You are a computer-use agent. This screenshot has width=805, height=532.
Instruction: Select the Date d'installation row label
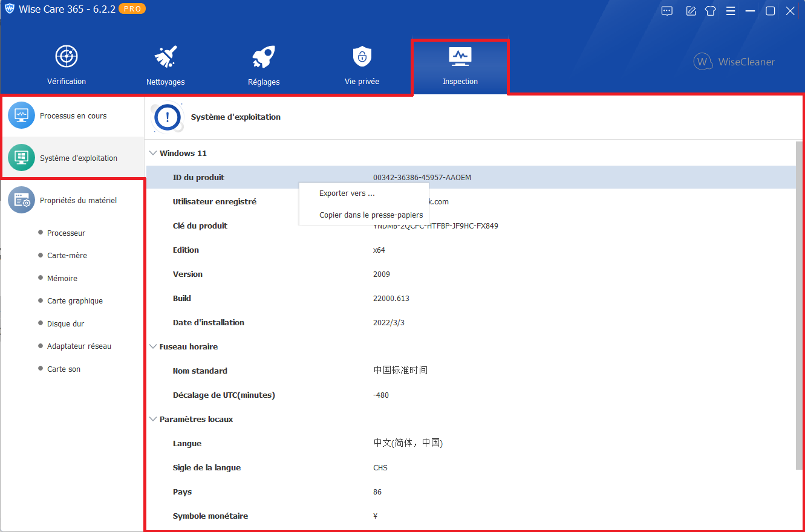pyautogui.click(x=209, y=322)
